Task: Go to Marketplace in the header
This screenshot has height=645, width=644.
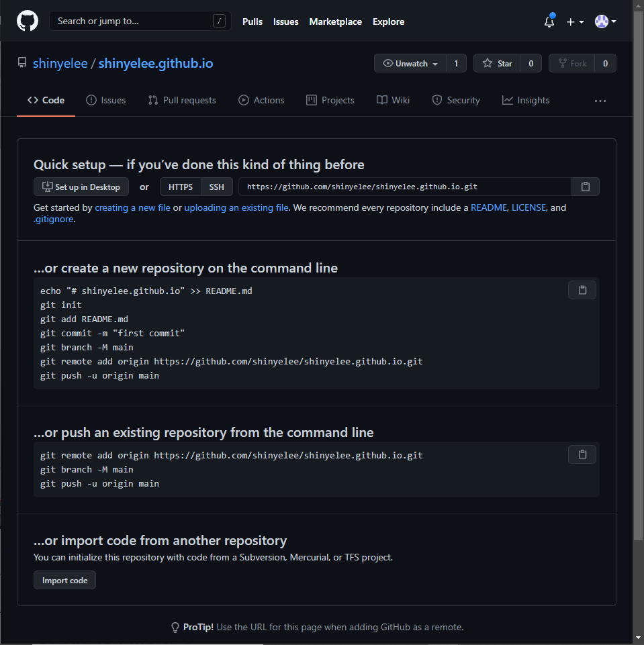Action: [335, 21]
